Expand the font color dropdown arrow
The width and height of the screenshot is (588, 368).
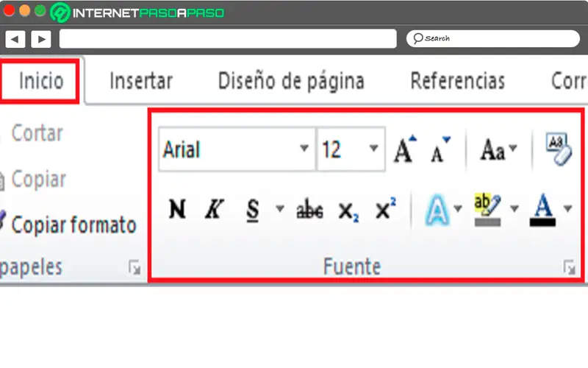pos(567,208)
